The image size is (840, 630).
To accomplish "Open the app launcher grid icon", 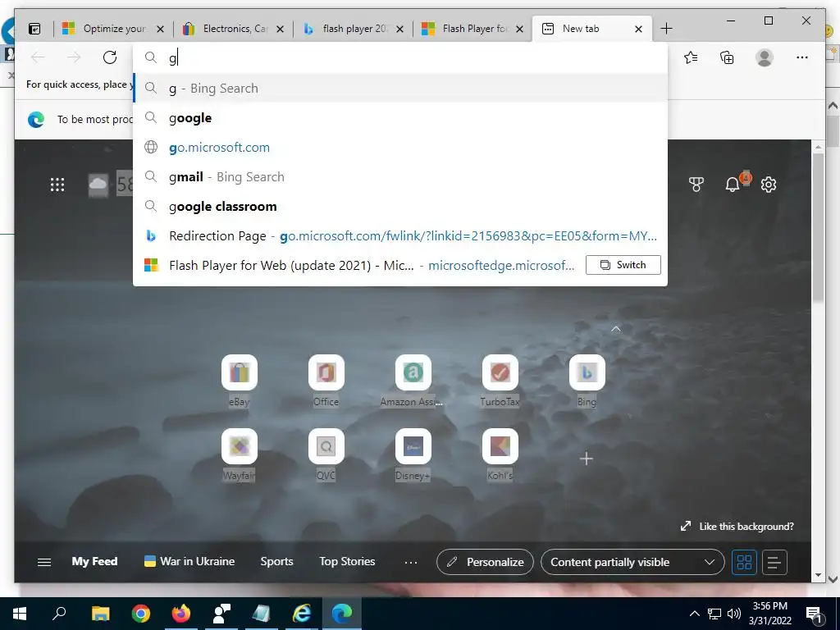I will pyautogui.click(x=57, y=185).
